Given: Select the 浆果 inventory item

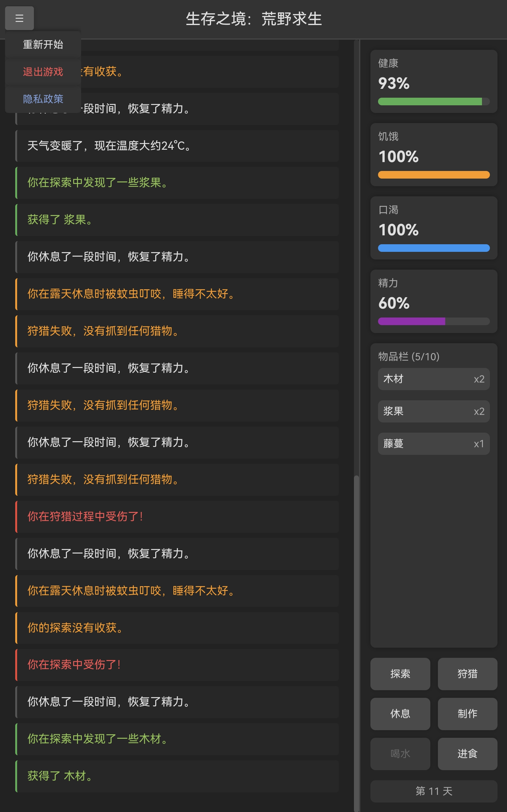Looking at the screenshot, I should click(433, 411).
